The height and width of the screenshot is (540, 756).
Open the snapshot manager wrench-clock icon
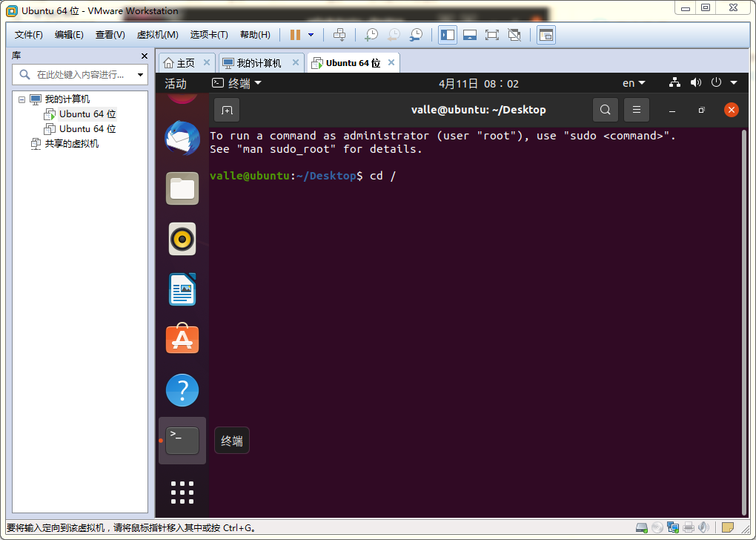pyautogui.click(x=416, y=35)
